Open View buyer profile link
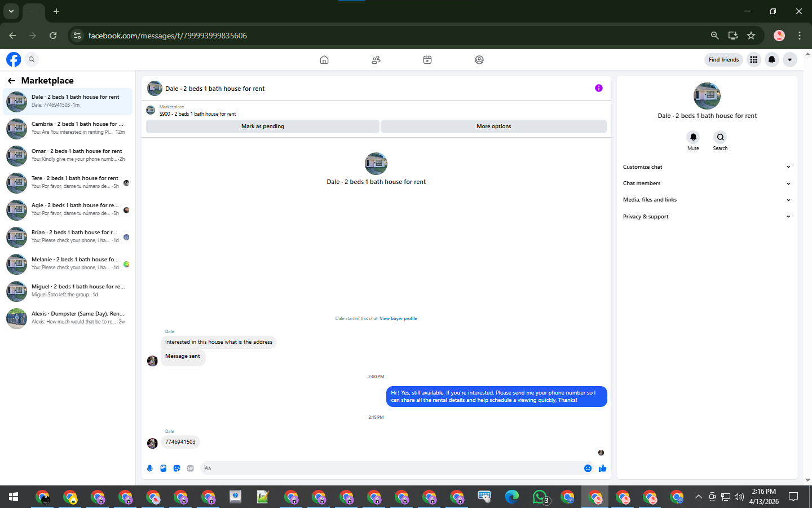This screenshot has height=508, width=812. coord(398,318)
